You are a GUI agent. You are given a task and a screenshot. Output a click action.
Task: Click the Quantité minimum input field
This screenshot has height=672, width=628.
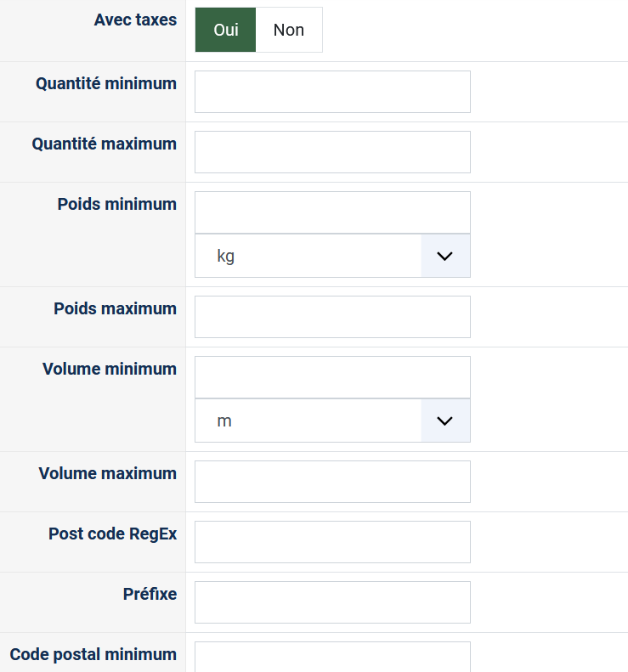point(332,92)
